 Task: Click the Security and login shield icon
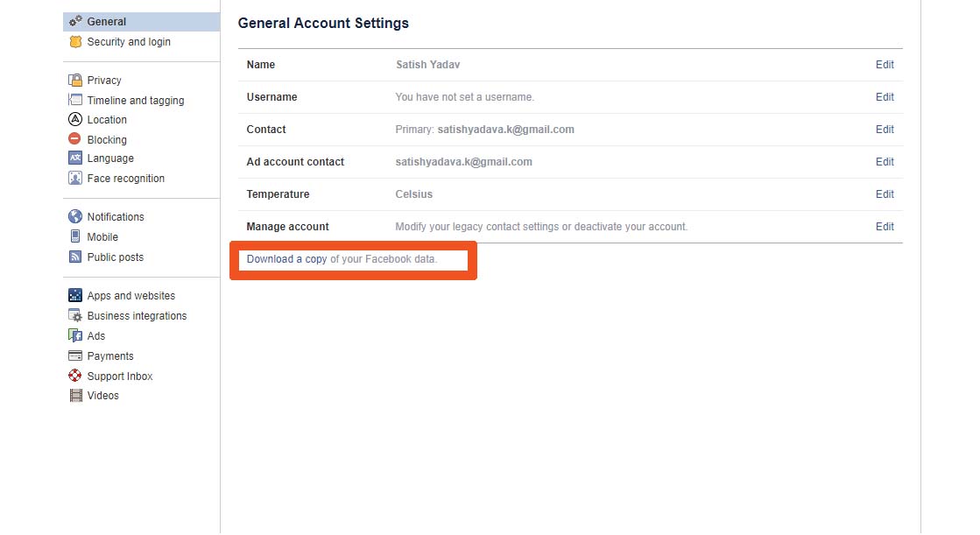pyautogui.click(x=75, y=42)
